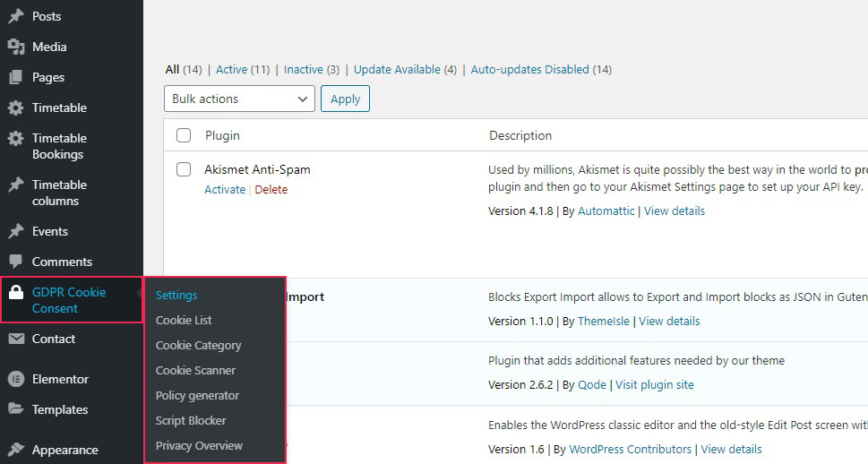The height and width of the screenshot is (464, 868).
Task: Open the Pages menu
Action: point(48,78)
